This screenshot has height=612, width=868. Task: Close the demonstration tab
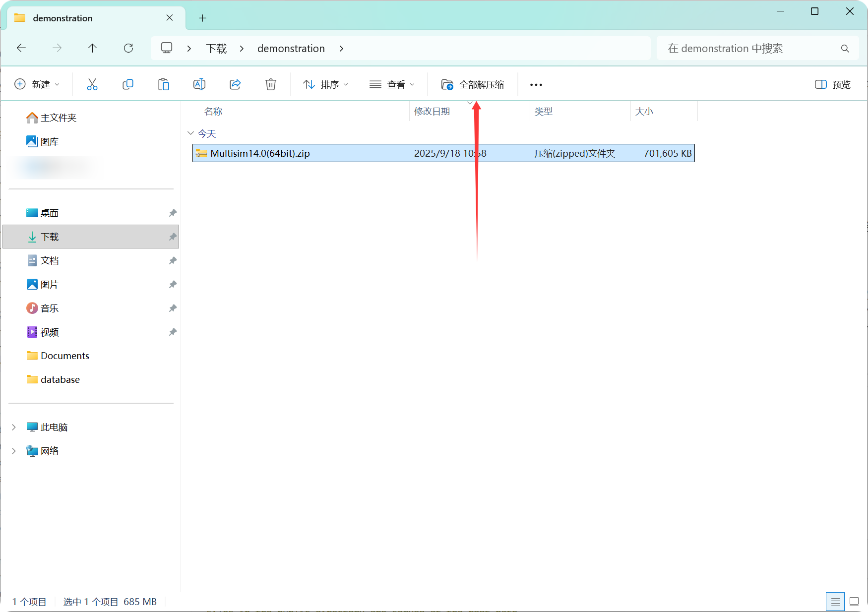(170, 18)
